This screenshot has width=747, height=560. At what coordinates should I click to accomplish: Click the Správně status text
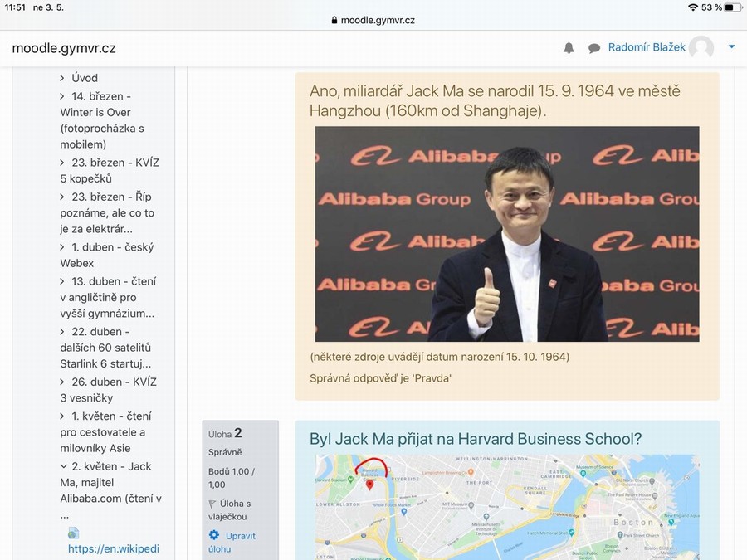pos(225,452)
